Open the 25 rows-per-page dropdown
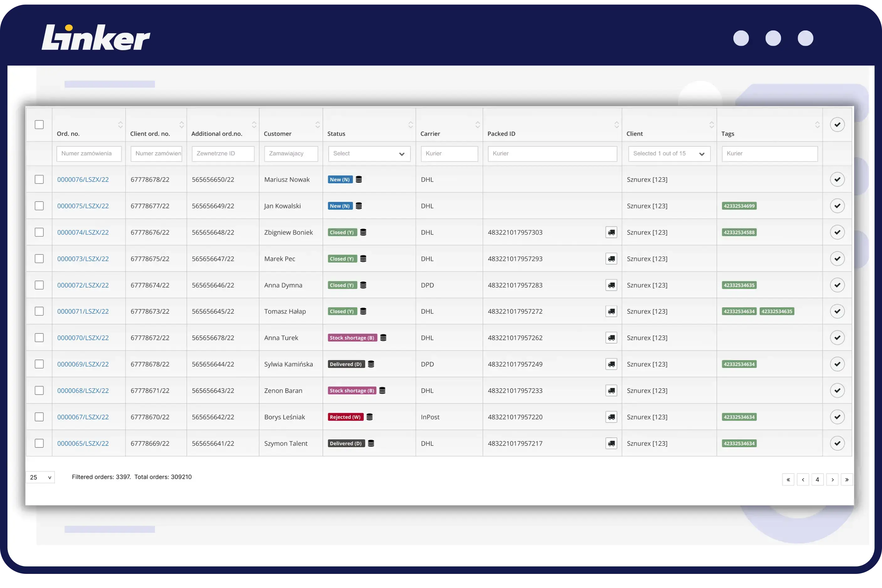882x588 pixels. click(x=40, y=478)
